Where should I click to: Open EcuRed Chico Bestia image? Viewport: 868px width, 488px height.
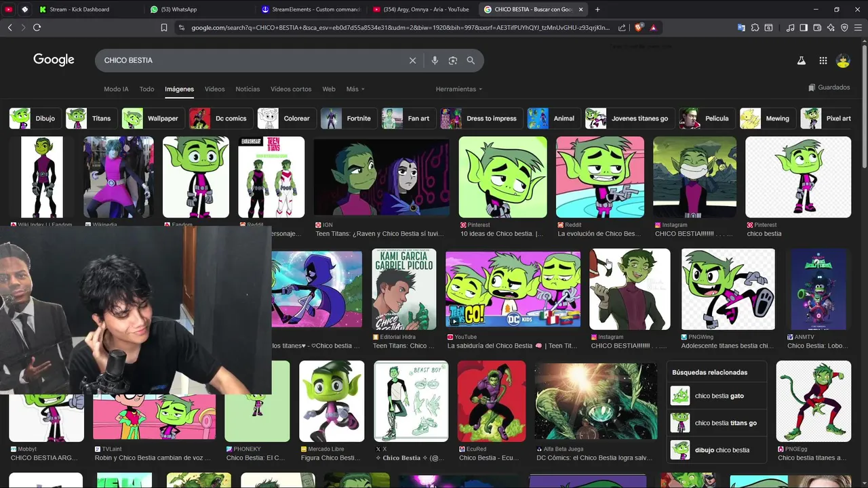(491, 401)
